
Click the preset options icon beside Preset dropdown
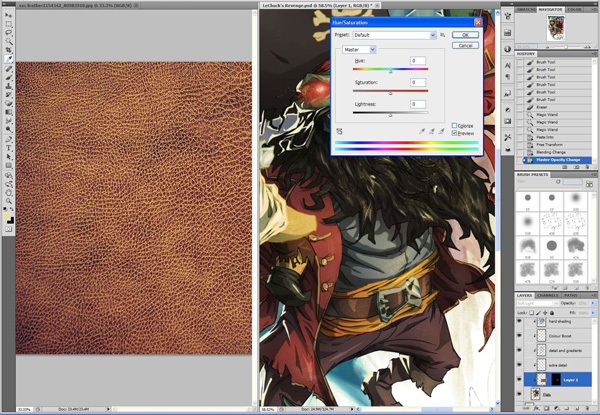[443, 35]
